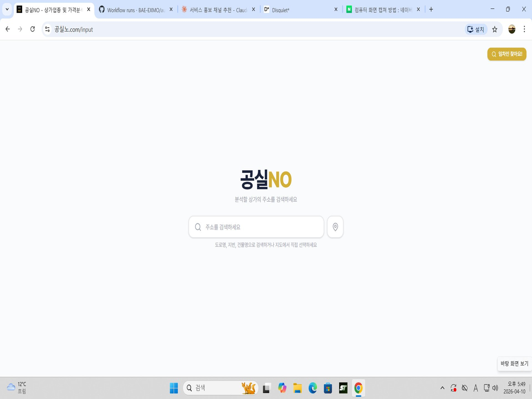The height and width of the screenshot is (399, 532).
Task: Click the 바탕 화면 보기 show desktop tooltip
Action: tap(514, 364)
